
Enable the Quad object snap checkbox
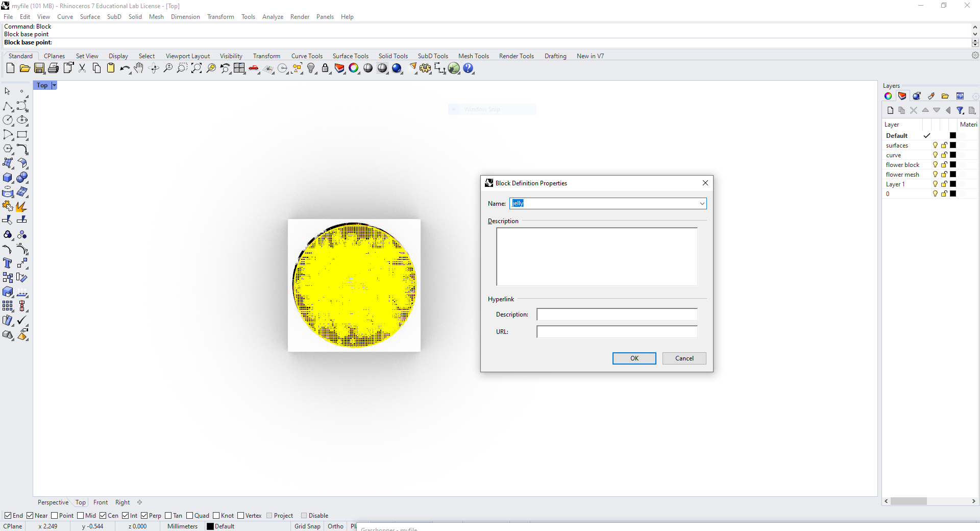click(x=190, y=516)
